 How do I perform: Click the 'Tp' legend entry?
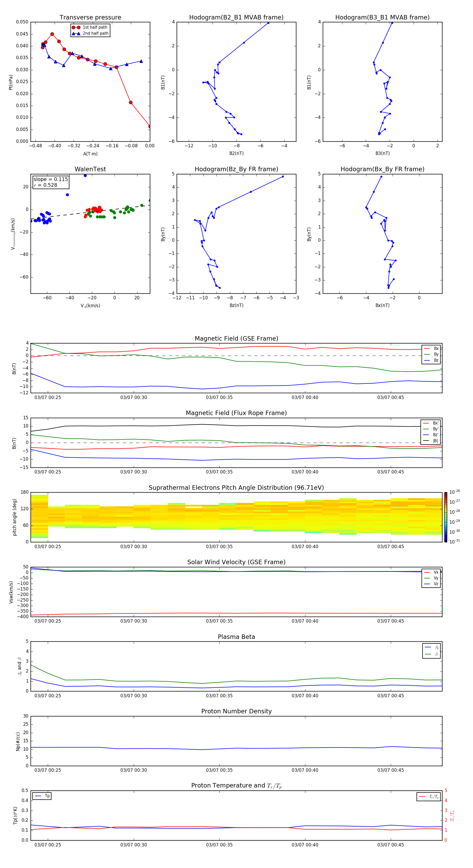pyautogui.click(x=42, y=796)
